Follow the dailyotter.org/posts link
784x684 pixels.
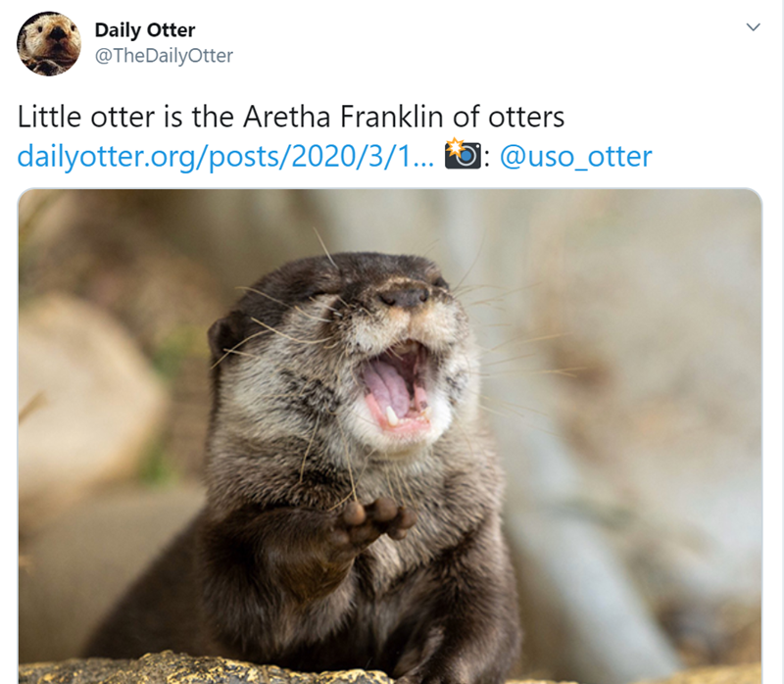[x=225, y=157]
